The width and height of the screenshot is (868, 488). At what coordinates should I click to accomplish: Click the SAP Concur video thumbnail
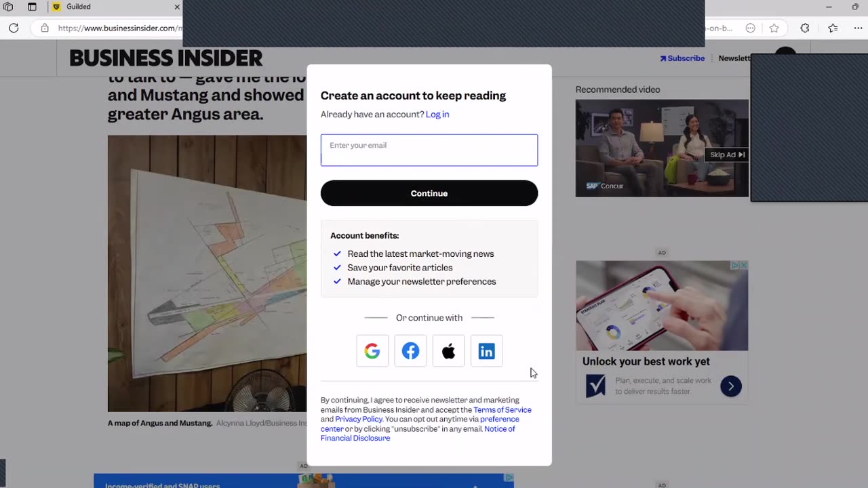(662, 148)
